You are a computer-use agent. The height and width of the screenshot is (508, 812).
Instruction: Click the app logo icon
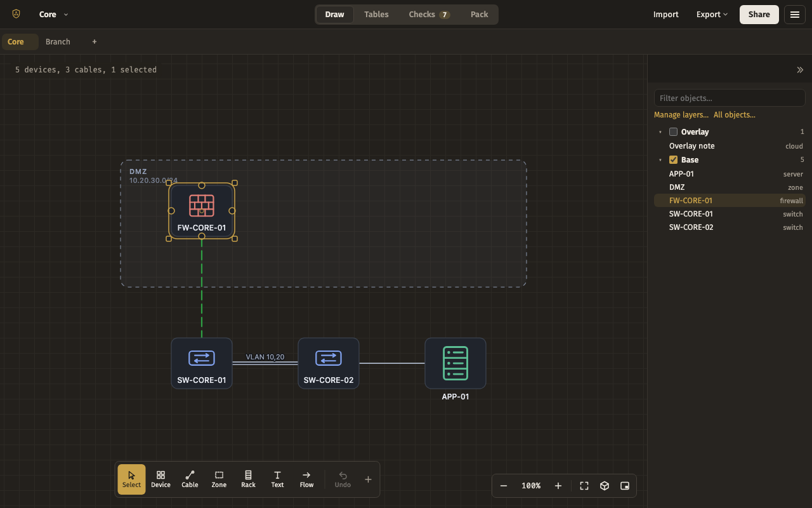(16, 14)
